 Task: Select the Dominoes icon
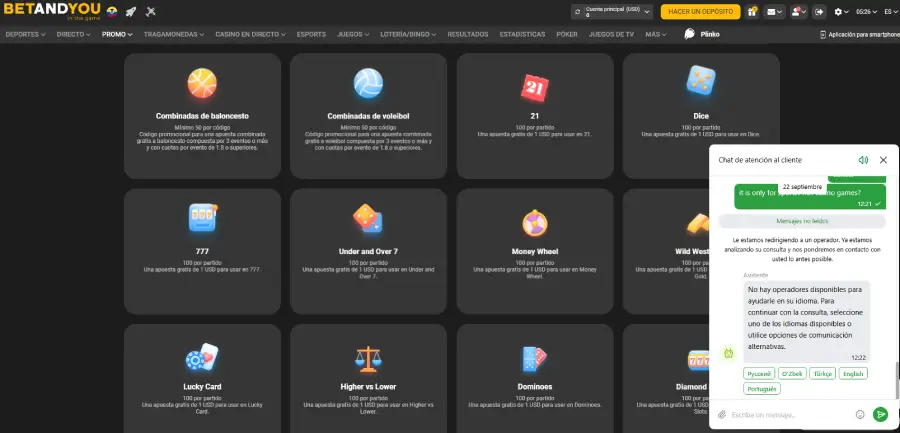click(534, 359)
